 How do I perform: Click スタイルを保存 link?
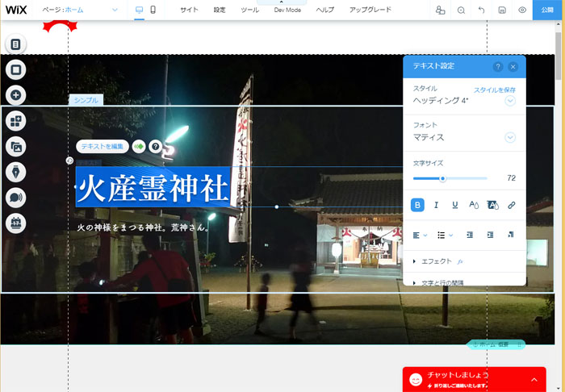[494, 90]
